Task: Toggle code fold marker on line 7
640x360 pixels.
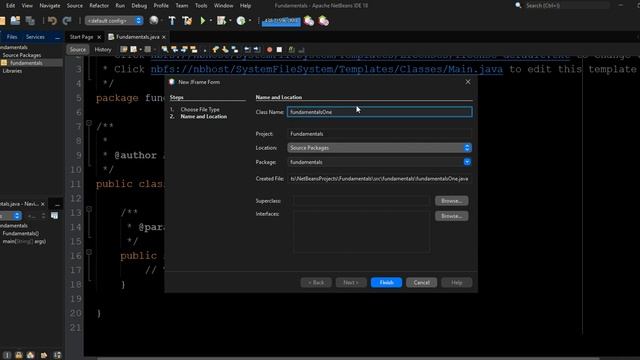Action: pos(89,123)
